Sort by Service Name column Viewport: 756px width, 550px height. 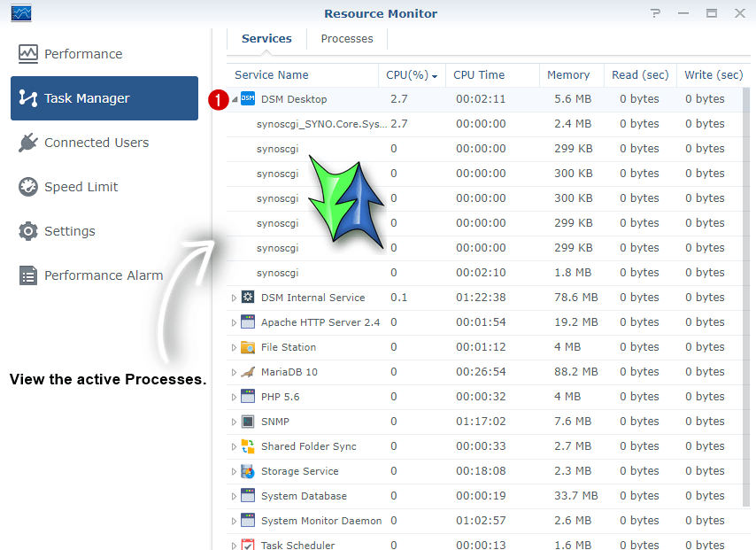(302, 74)
